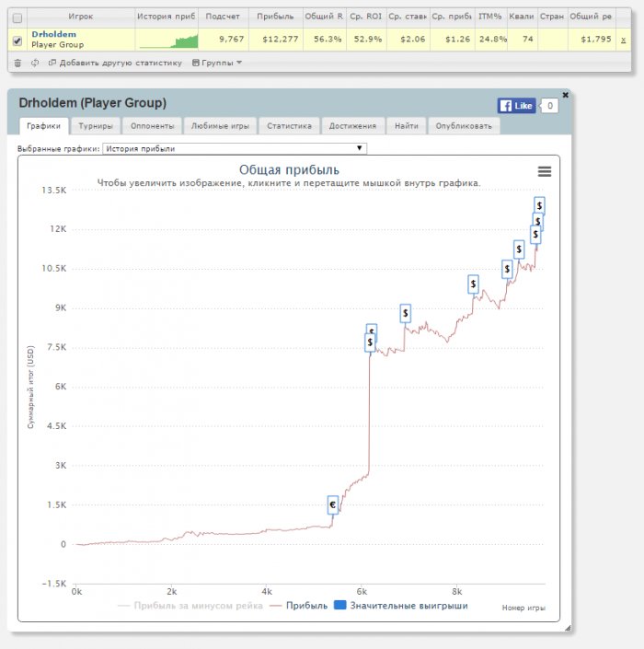Close the Drholdem player group panel

[565, 95]
